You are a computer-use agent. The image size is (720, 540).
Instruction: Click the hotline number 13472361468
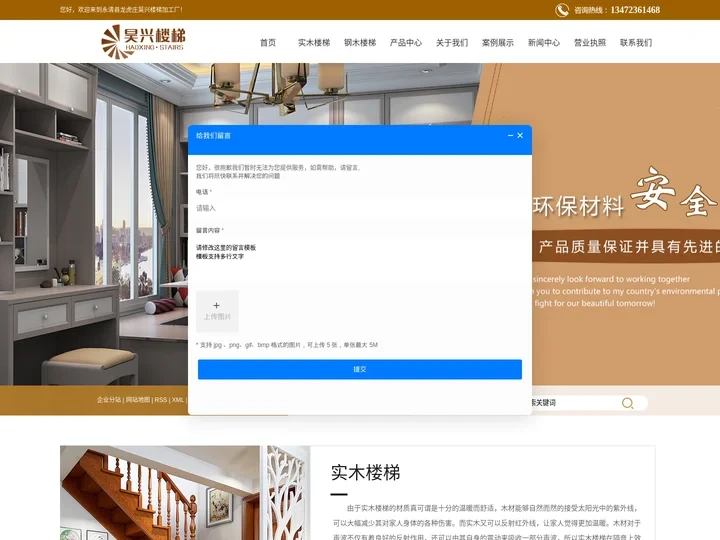pos(635,10)
